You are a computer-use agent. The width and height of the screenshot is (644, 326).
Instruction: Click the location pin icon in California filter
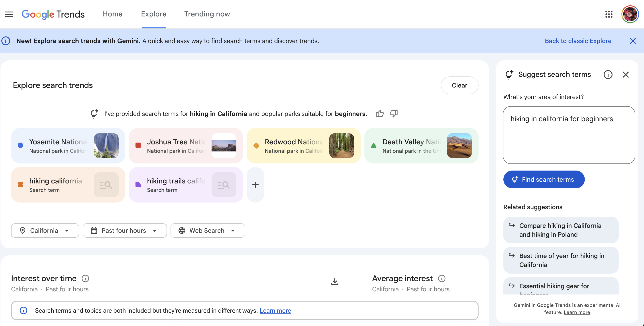(x=22, y=231)
